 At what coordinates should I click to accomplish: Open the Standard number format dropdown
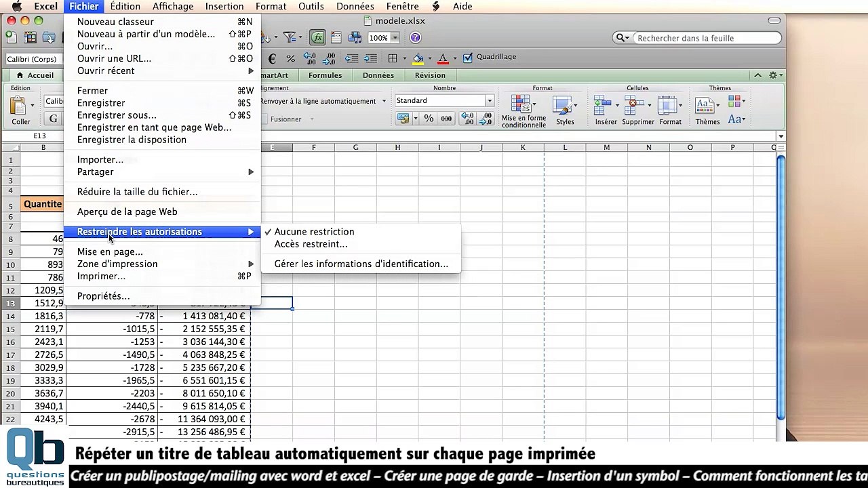[489, 100]
